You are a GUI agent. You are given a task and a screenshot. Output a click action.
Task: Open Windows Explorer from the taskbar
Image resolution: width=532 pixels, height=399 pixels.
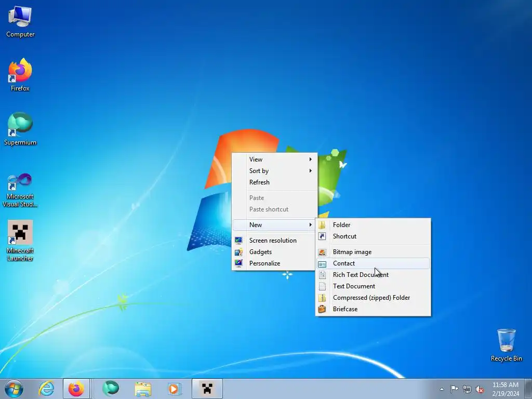point(143,389)
